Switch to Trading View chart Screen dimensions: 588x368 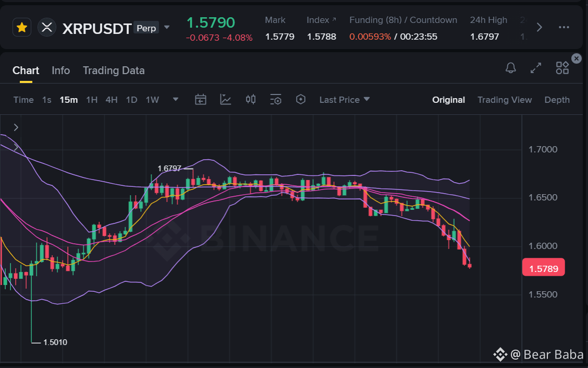click(x=505, y=100)
